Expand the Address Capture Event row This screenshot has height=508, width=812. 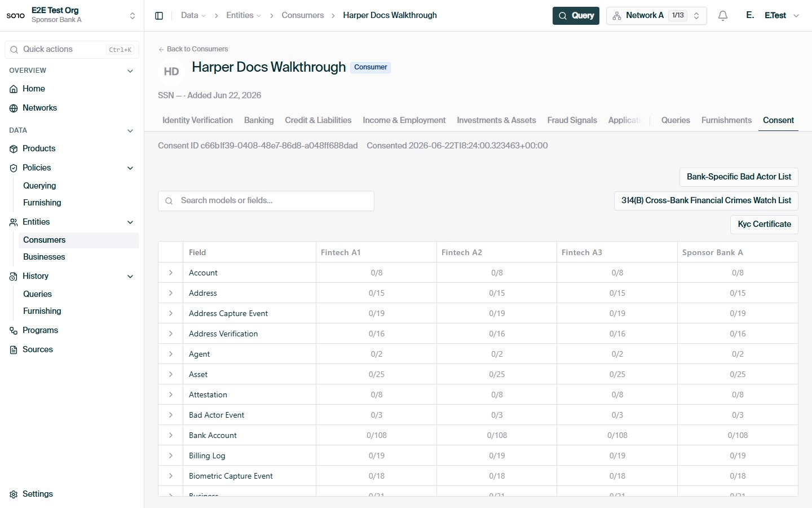click(x=171, y=313)
